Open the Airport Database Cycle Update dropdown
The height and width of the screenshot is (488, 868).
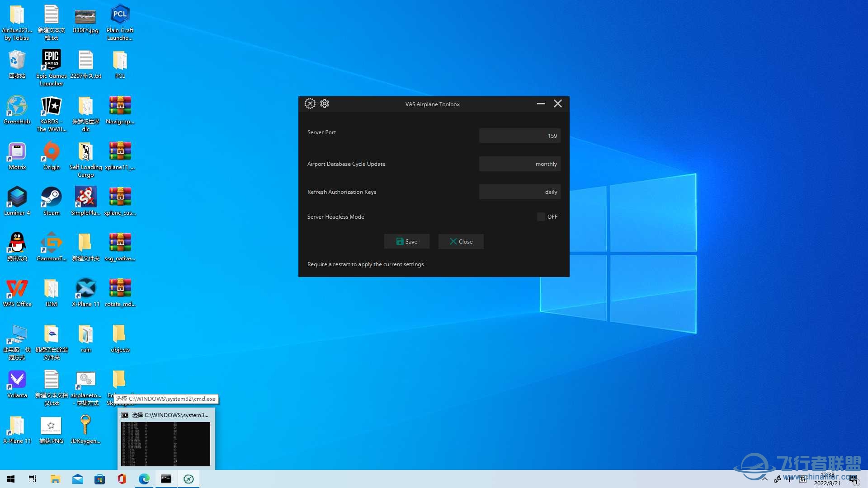(x=519, y=164)
